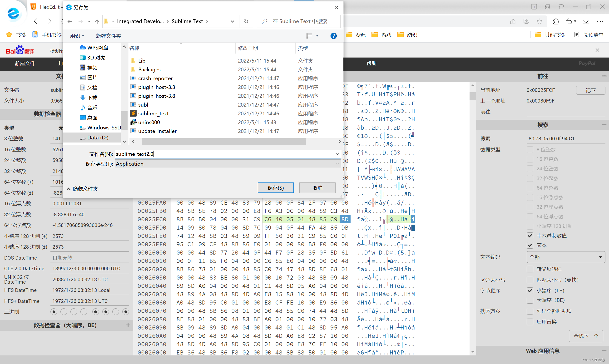Open the browser extensions puzzle icon

[x=556, y=21]
